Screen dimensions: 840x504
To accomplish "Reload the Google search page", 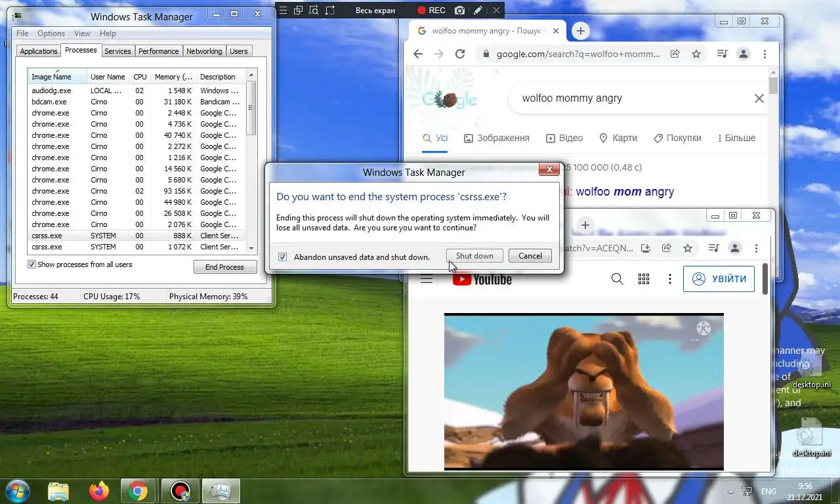I will 460,54.
